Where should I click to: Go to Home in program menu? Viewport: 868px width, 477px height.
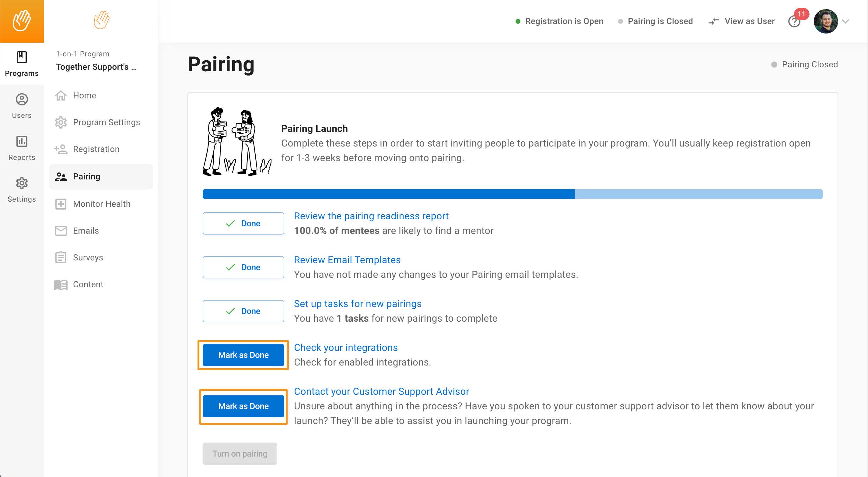click(x=101, y=95)
